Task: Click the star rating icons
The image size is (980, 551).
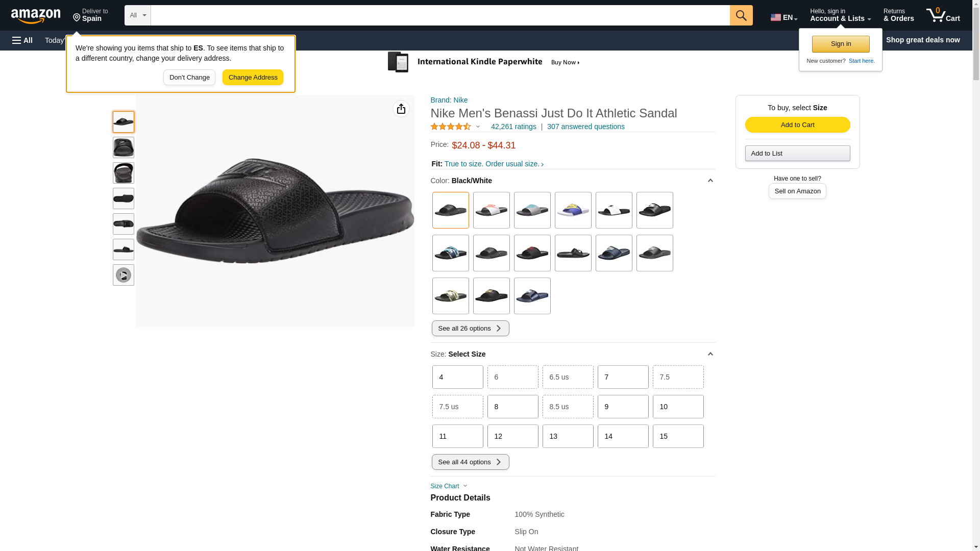Action: (451, 127)
